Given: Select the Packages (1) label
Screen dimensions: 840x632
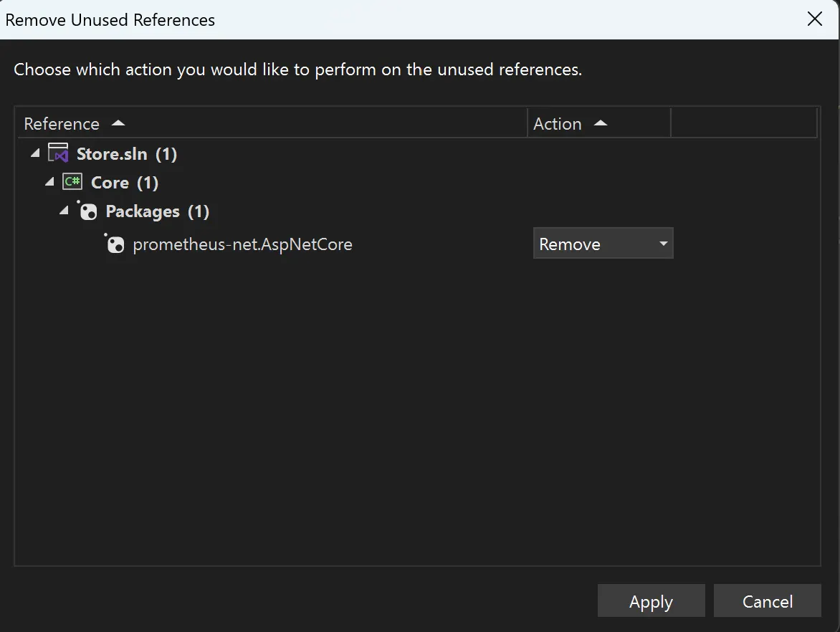Looking at the screenshot, I should pos(158,211).
